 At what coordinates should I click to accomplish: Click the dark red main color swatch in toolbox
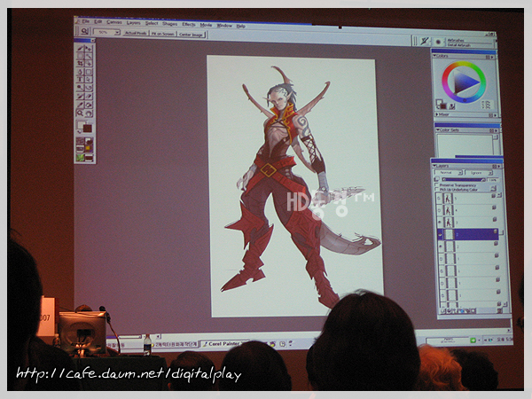(88, 129)
